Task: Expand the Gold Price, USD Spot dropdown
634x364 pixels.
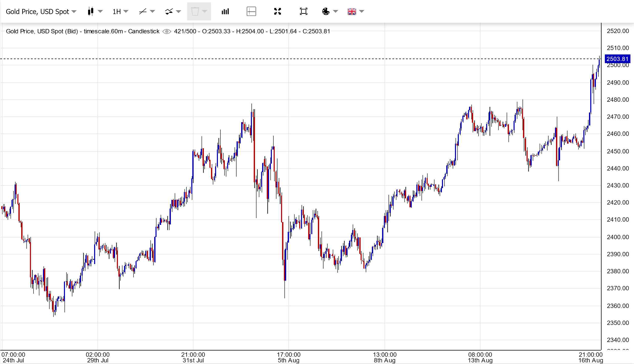Action: tap(41, 12)
